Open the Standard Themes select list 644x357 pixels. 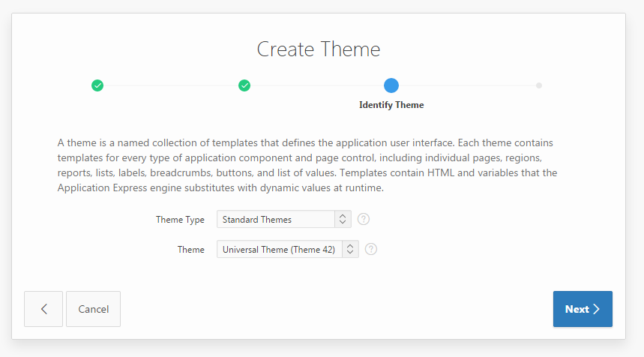coord(274,219)
